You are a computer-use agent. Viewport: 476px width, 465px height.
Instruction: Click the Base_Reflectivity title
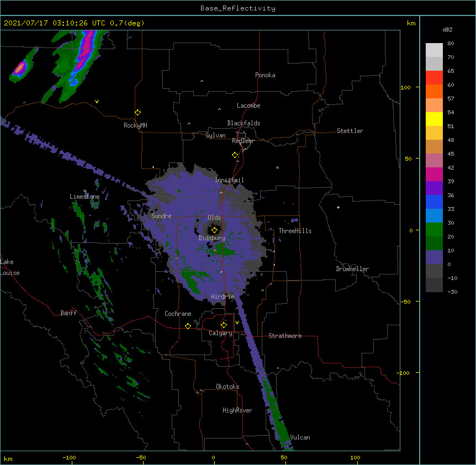(238, 8)
